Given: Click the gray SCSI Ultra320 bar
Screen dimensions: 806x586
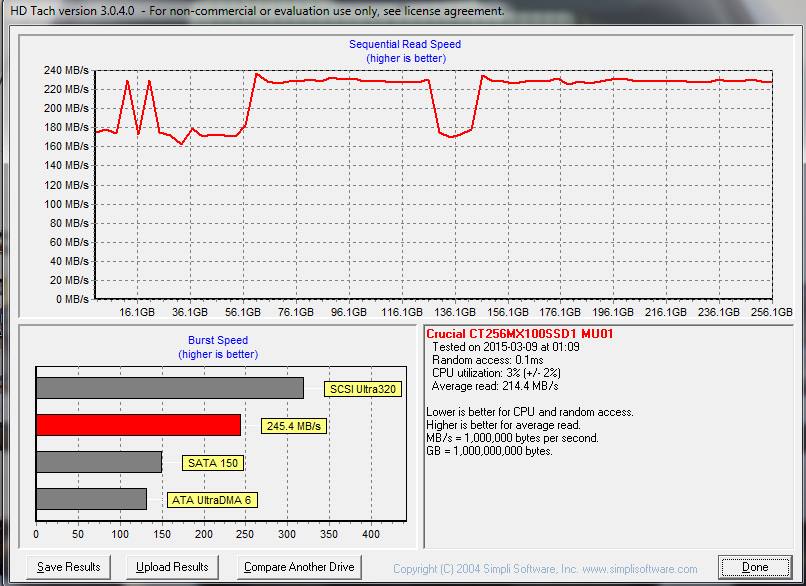Looking at the screenshot, I should pos(170,388).
